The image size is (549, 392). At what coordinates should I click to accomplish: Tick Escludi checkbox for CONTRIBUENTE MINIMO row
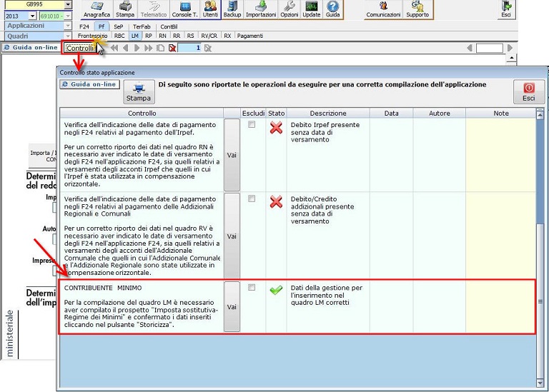coord(252,288)
